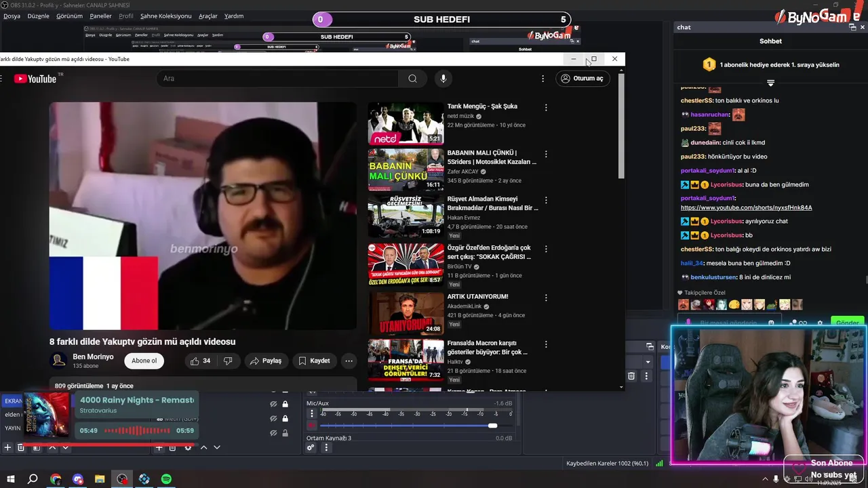Click the green connection quality bars icon
Image resolution: width=868 pixels, height=488 pixels.
click(x=659, y=464)
